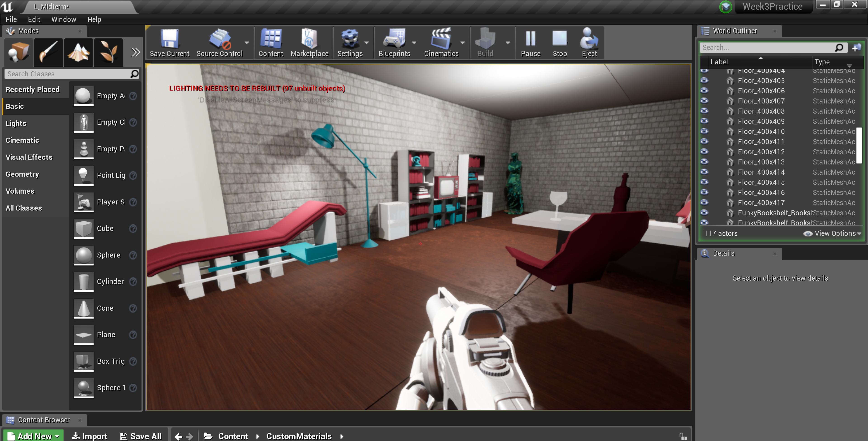
Task: Toggle visibility of Floor_400x417
Action: tap(704, 202)
